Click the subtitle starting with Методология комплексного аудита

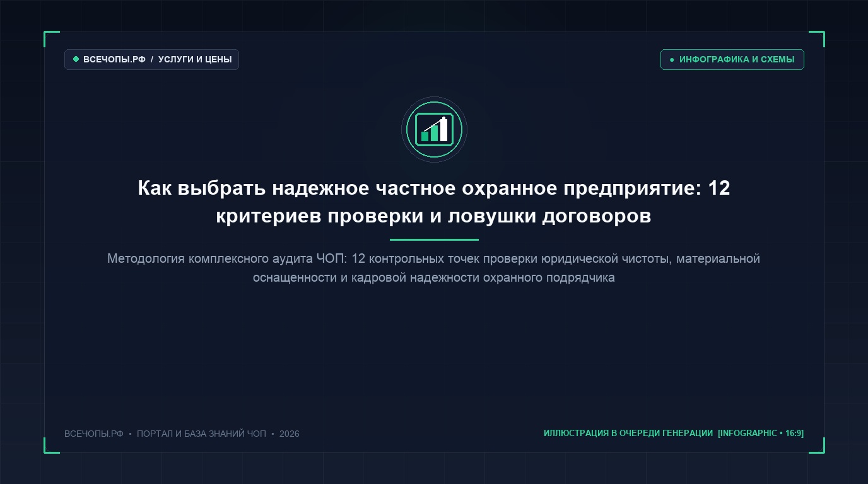click(434, 268)
